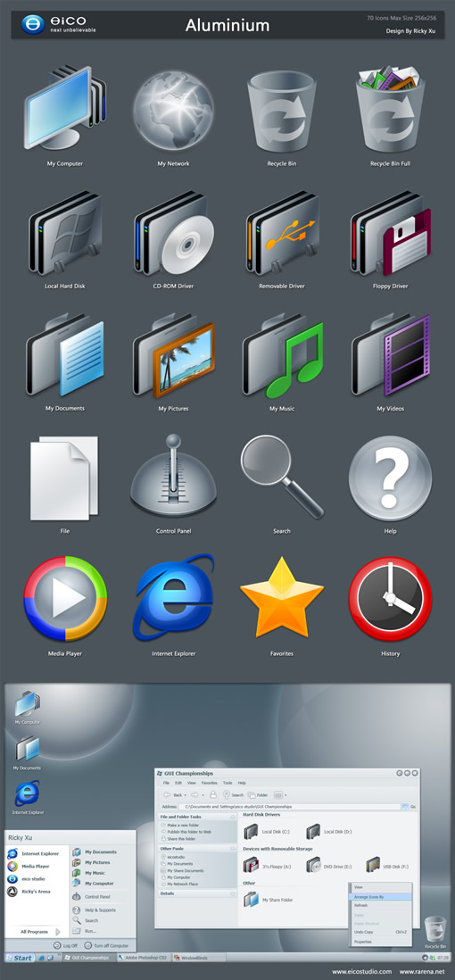Click the Search button in the explorer toolbar

click(232, 795)
